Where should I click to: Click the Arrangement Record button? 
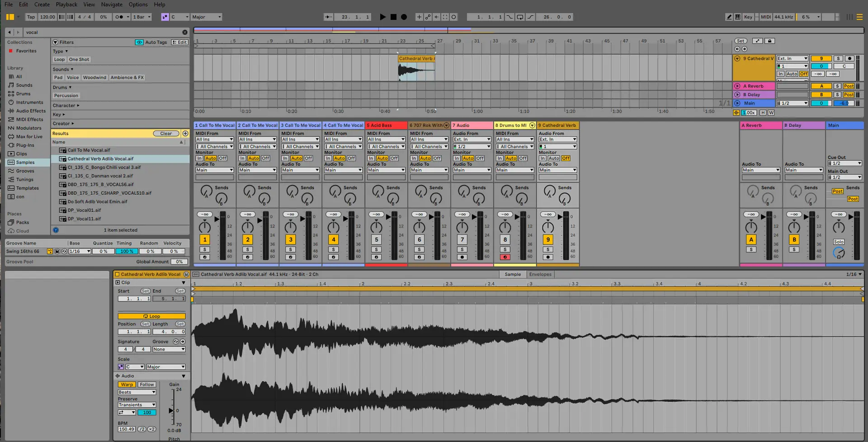404,17
